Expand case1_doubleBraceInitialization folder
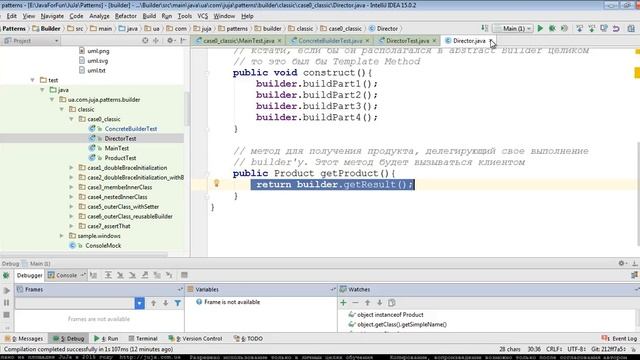Viewport: 640px width, 360px height. (x=71, y=168)
